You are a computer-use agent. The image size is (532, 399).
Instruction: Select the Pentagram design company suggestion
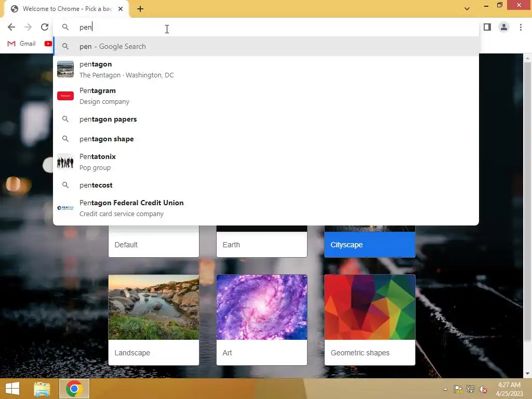(266, 96)
